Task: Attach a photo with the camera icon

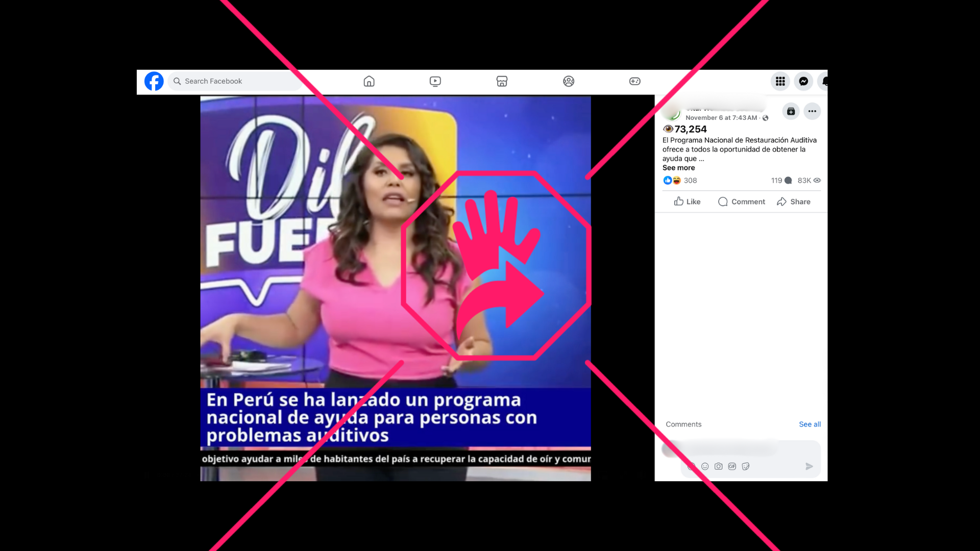Action: pos(718,466)
